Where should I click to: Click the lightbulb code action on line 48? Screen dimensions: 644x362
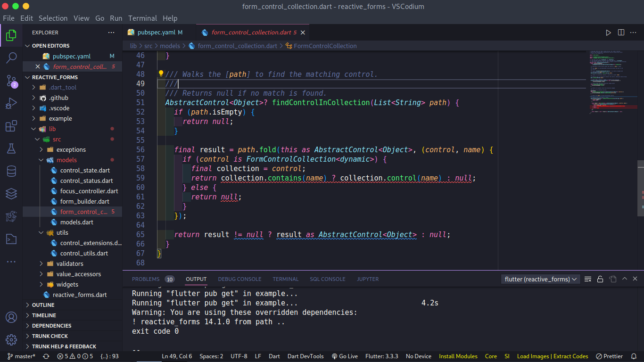click(x=160, y=74)
